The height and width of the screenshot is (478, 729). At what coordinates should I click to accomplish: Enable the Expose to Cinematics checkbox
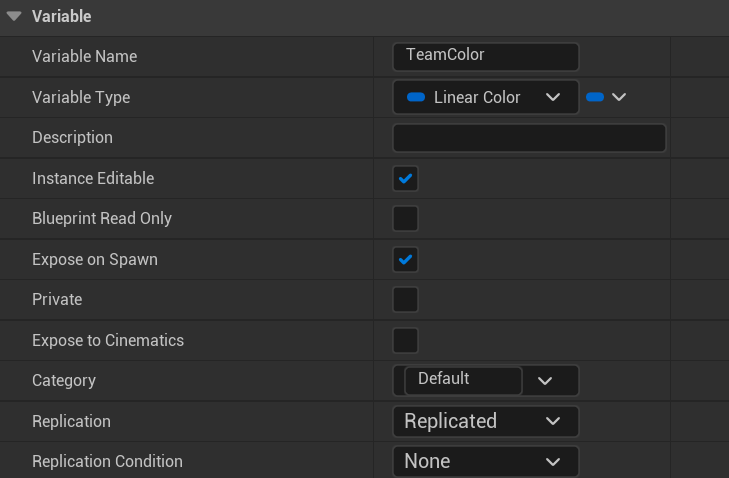tap(405, 340)
